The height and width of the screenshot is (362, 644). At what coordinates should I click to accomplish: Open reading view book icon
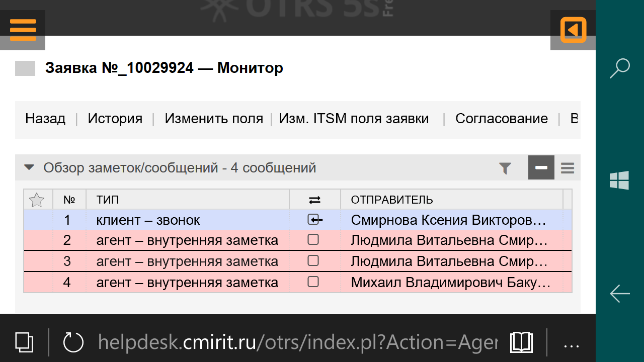coord(521,342)
